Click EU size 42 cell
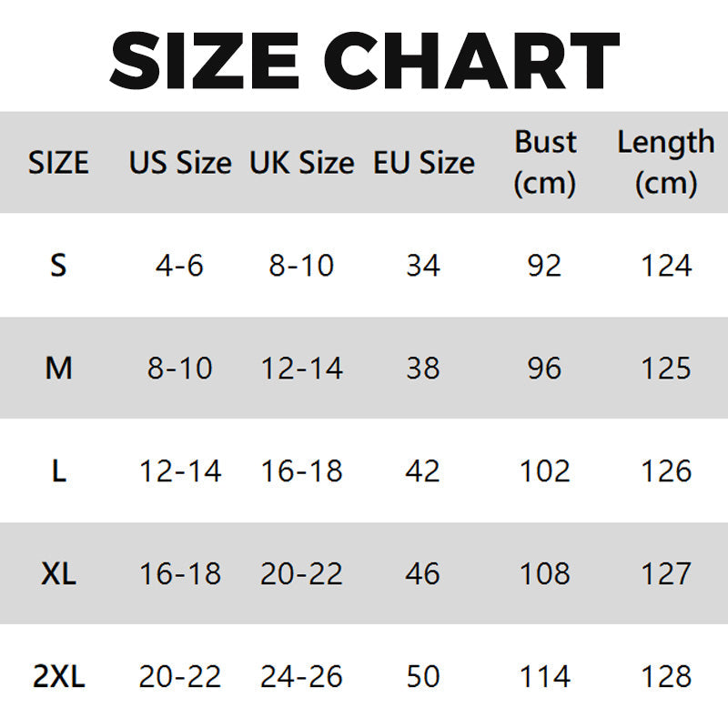The image size is (728, 728). (x=424, y=471)
